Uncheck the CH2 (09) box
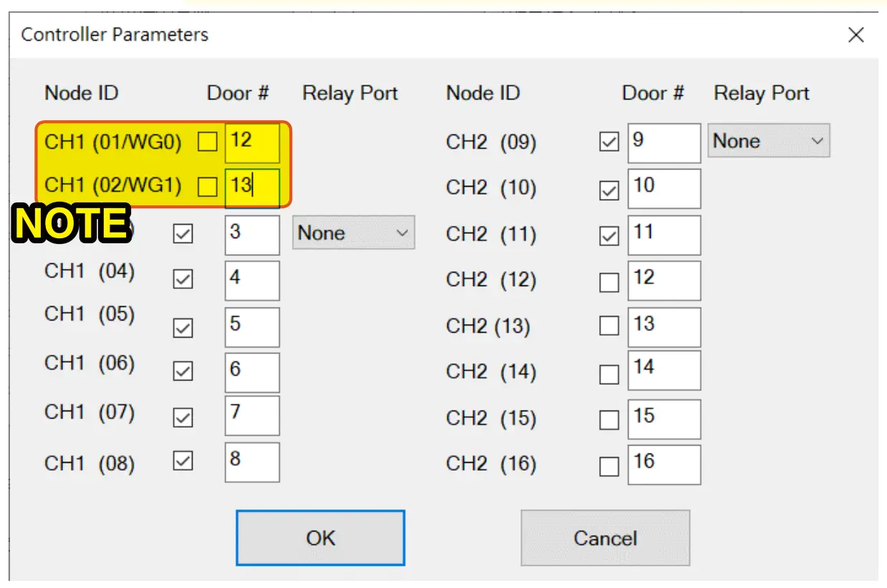 pos(609,141)
